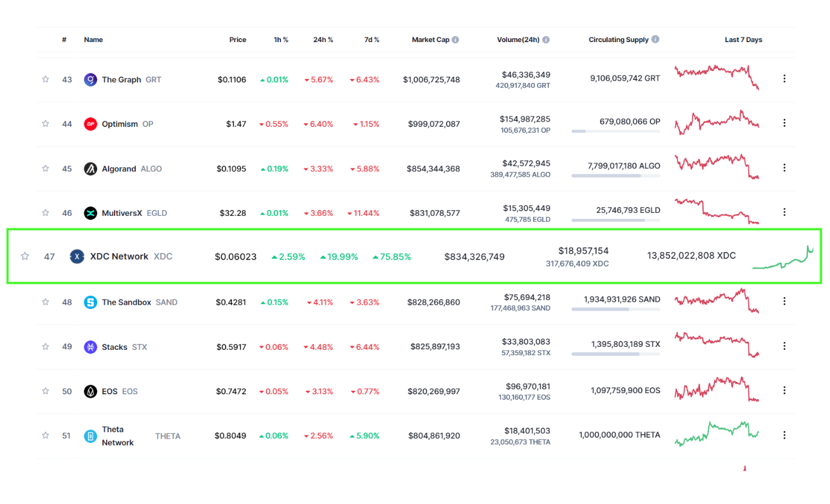Click The Sandbox logo icon
The height and width of the screenshot is (504, 830).
click(90, 302)
